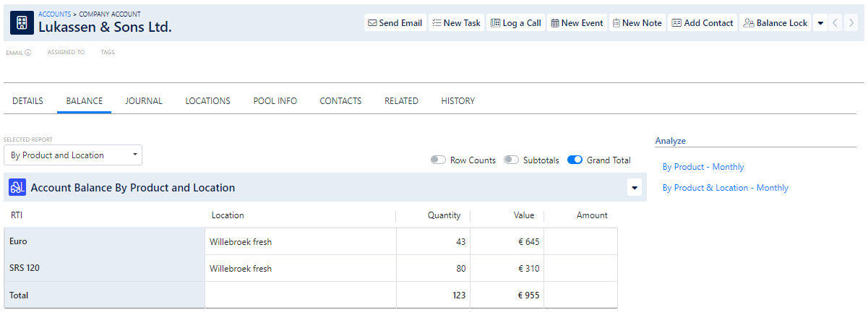Click the SRS 120 quantity value 80
This screenshot has width=868, height=315.
click(460, 269)
